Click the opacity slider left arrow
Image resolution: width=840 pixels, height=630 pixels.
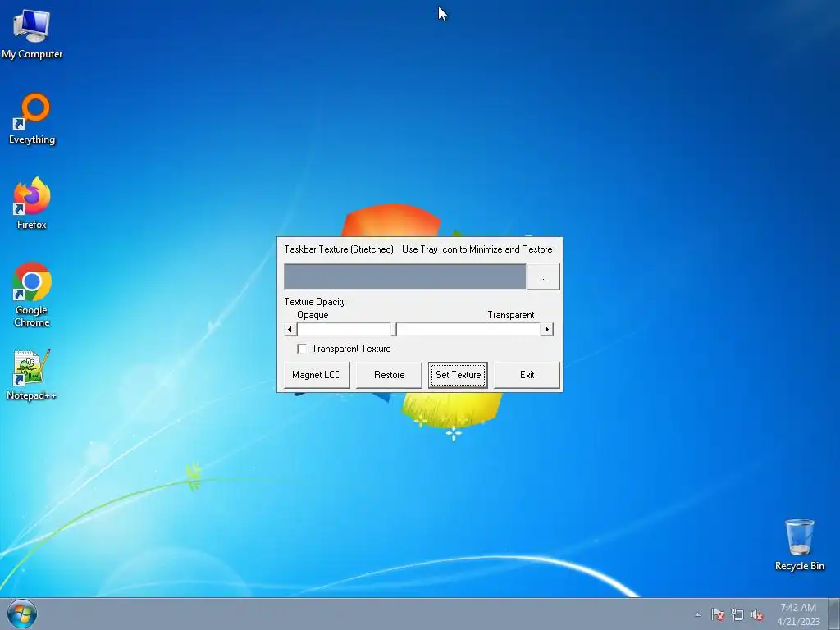[x=290, y=329]
